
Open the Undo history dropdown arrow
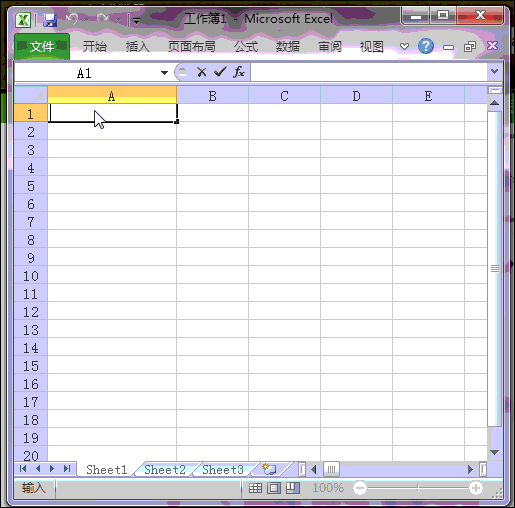86,20
